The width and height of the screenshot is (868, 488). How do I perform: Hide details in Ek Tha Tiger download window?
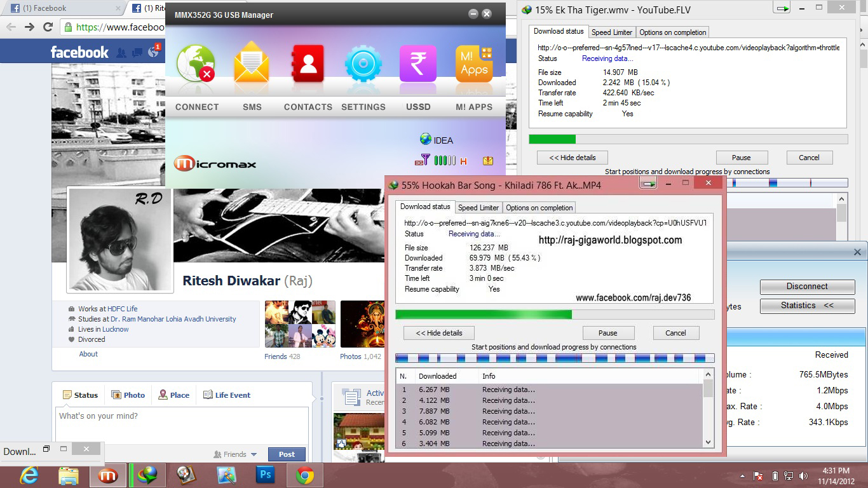[x=573, y=158]
